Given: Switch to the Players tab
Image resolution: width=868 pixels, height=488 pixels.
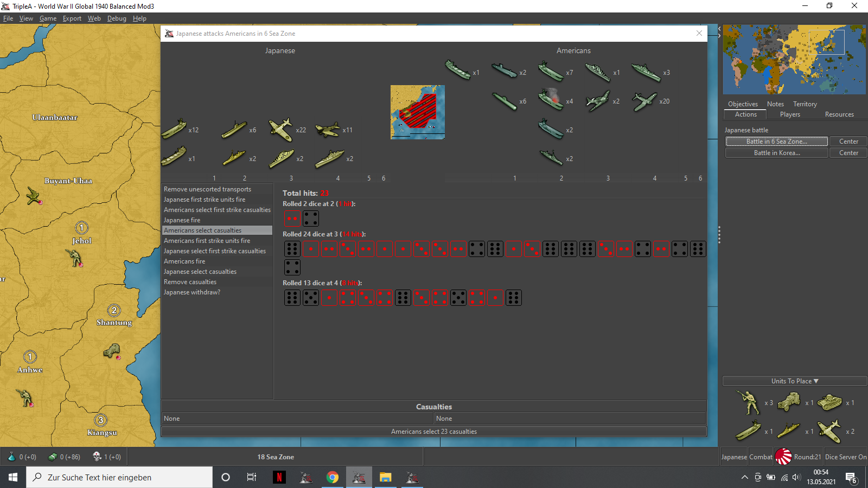Looking at the screenshot, I should (790, 114).
